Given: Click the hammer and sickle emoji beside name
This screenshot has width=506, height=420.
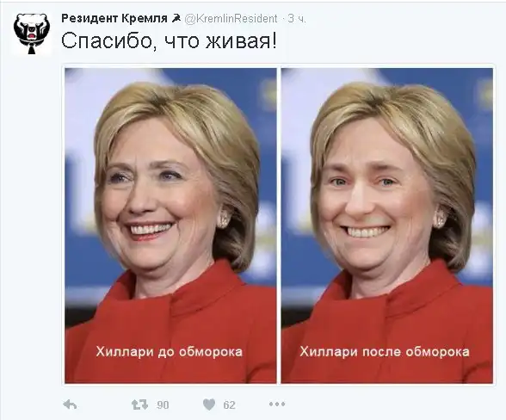Looking at the screenshot, I should coord(176,19).
